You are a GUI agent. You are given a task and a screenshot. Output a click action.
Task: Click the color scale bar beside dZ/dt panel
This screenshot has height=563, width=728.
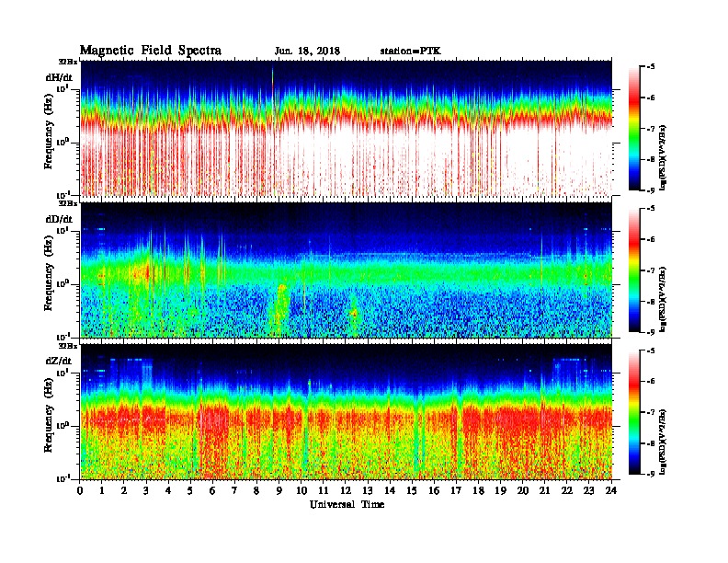pyautogui.click(x=634, y=412)
